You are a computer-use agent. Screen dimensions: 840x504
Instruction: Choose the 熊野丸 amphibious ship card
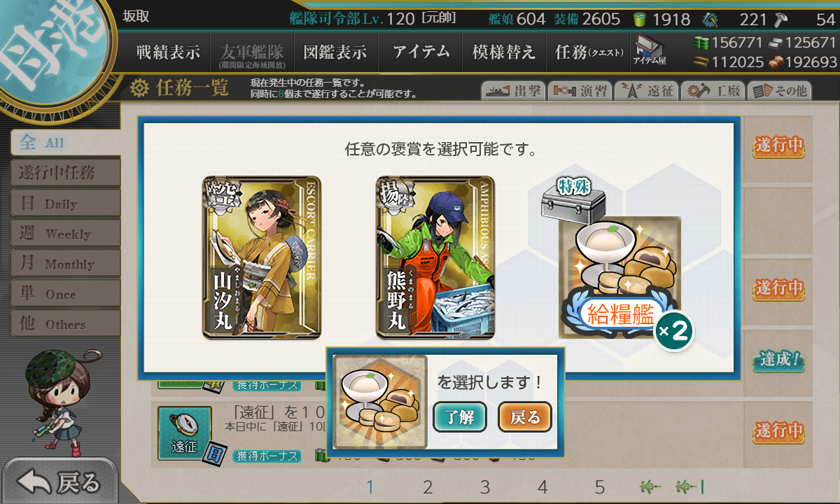coord(435,258)
